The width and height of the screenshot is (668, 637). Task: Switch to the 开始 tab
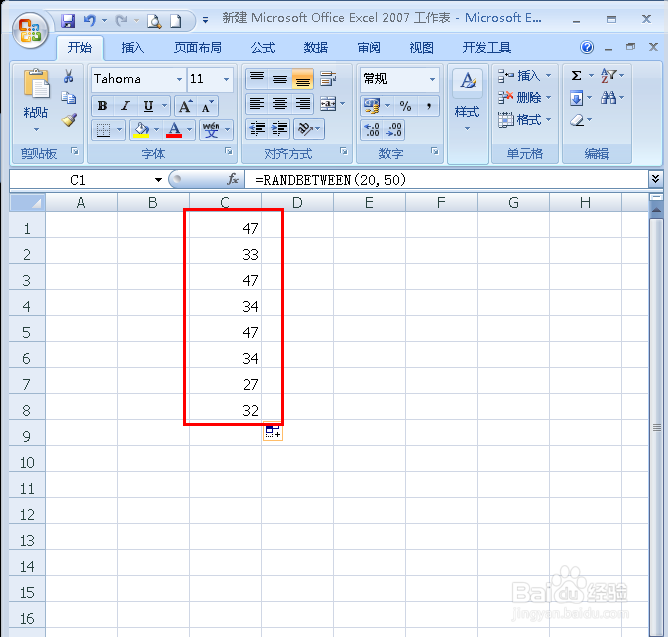click(80, 48)
